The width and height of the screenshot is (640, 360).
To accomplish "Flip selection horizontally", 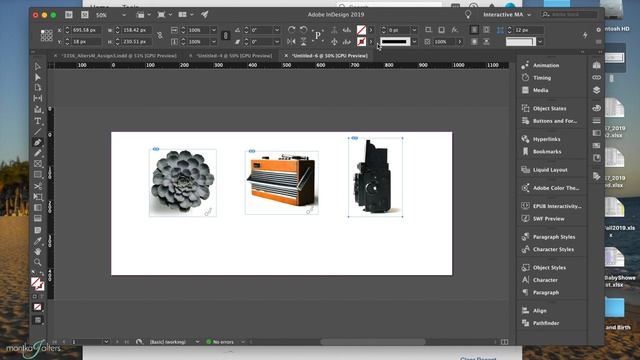I will (291, 42).
